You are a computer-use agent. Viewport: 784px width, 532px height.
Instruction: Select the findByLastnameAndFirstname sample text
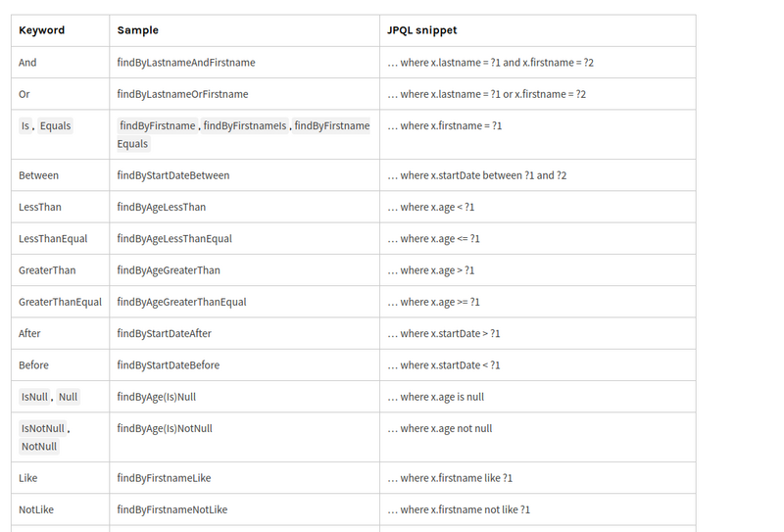coord(186,63)
